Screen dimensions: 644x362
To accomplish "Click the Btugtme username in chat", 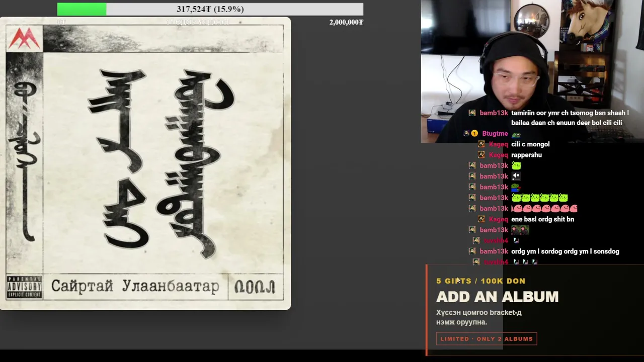I will [x=495, y=134].
